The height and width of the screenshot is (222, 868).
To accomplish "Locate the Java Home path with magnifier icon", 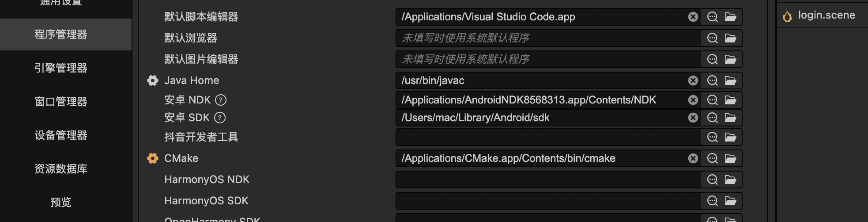I will tap(713, 80).
